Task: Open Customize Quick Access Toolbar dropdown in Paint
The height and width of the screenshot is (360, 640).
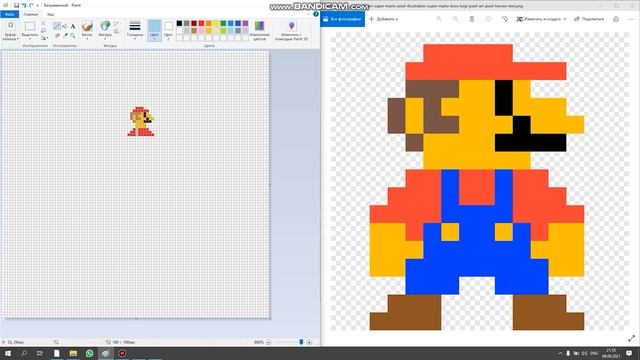Action: (38, 6)
